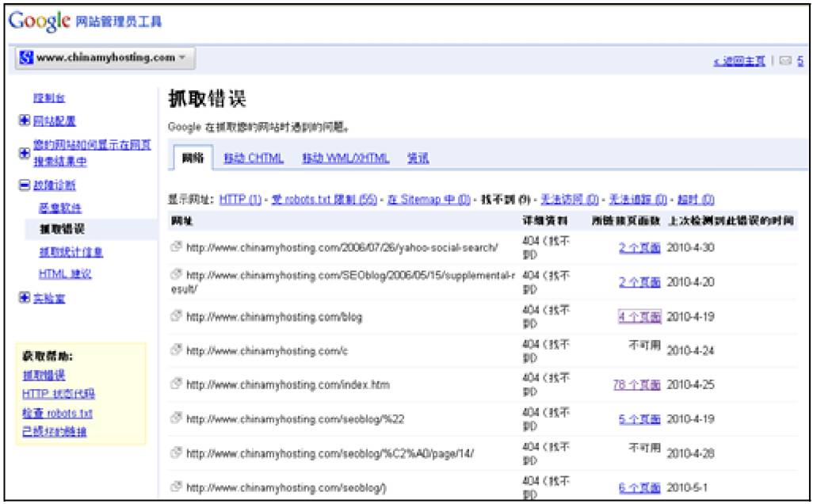The image size is (813, 504).
Task: Open HTTP 状态代码 help link
Action: click(x=59, y=394)
